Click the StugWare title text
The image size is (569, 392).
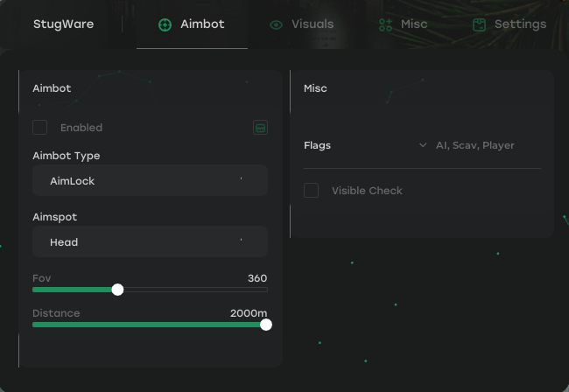click(x=64, y=24)
